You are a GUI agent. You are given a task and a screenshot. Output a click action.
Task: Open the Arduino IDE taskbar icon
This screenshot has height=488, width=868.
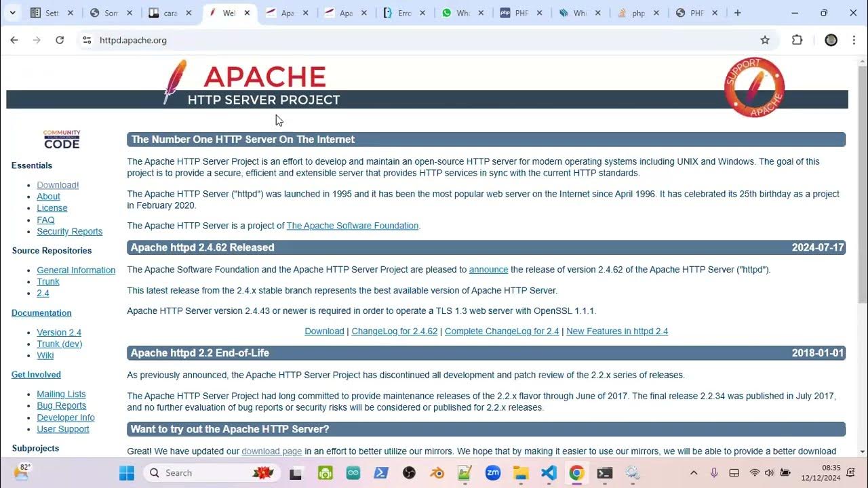point(353,473)
